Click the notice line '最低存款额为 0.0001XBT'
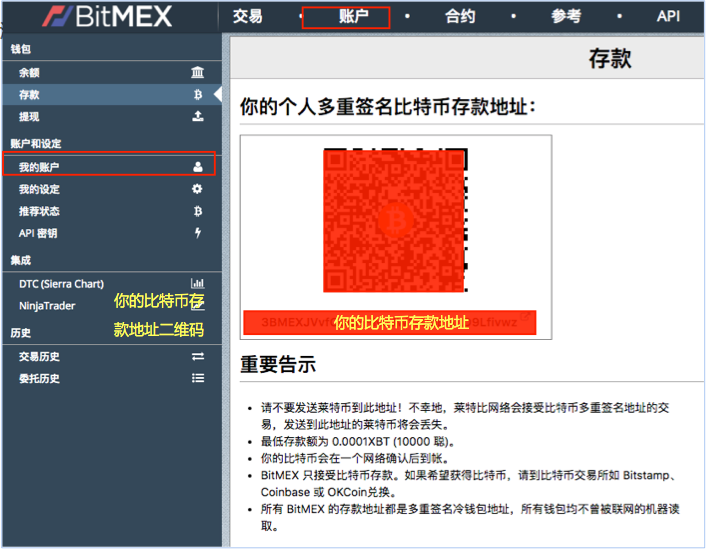 click(x=359, y=441)
